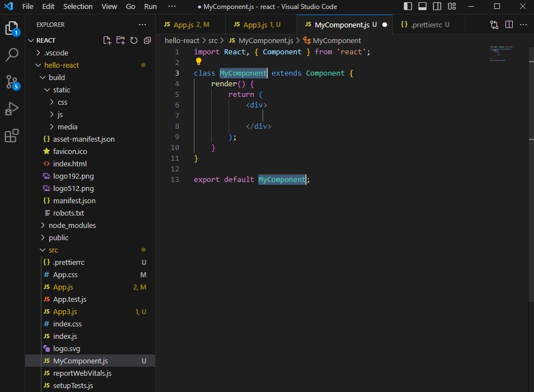The width and height of the screenshot is (534, 392).
Task: Click the VS Code logo icon
Action: [x=8, y=6]
